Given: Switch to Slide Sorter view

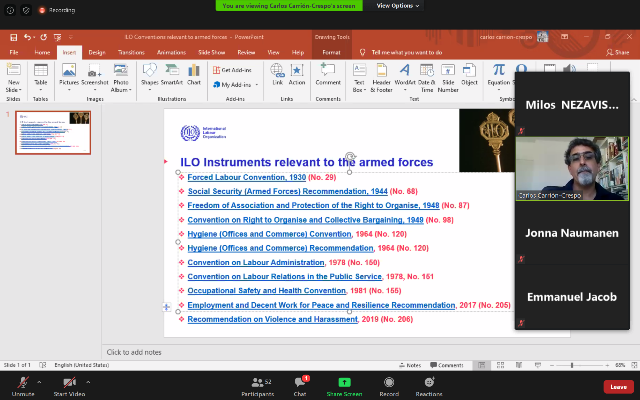Looking at the screenshot, I should (x=500, y=365).
